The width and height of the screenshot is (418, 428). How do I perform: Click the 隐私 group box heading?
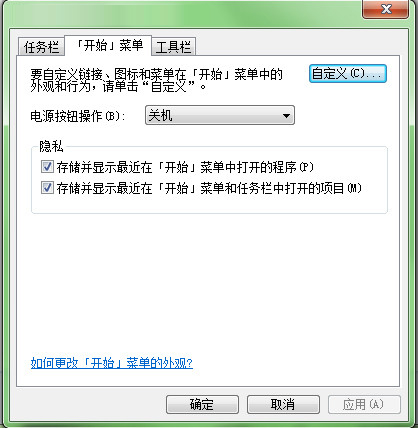51,146
